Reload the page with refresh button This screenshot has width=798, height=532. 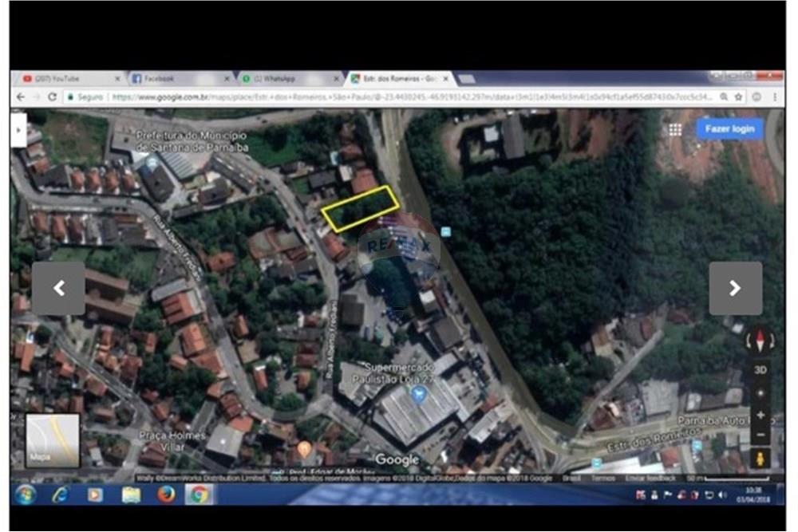pos(53,97)
